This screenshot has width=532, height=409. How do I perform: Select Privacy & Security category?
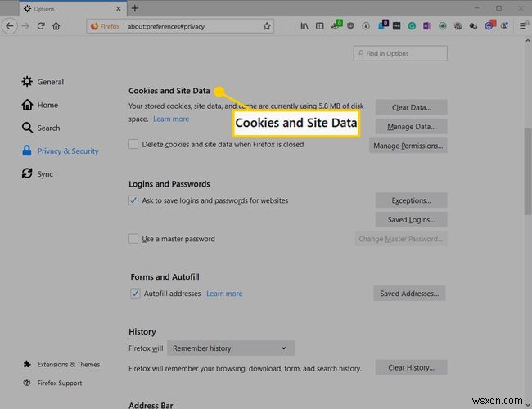(x=61, y=151)
